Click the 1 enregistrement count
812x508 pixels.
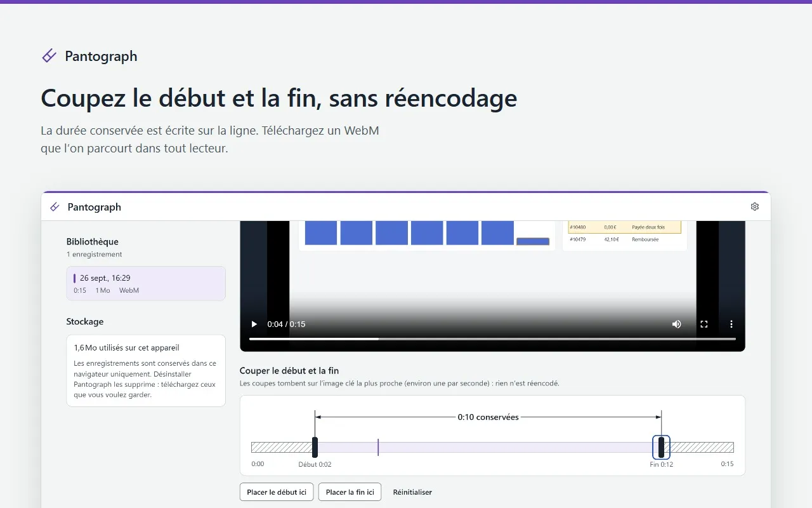coord(95,254)
